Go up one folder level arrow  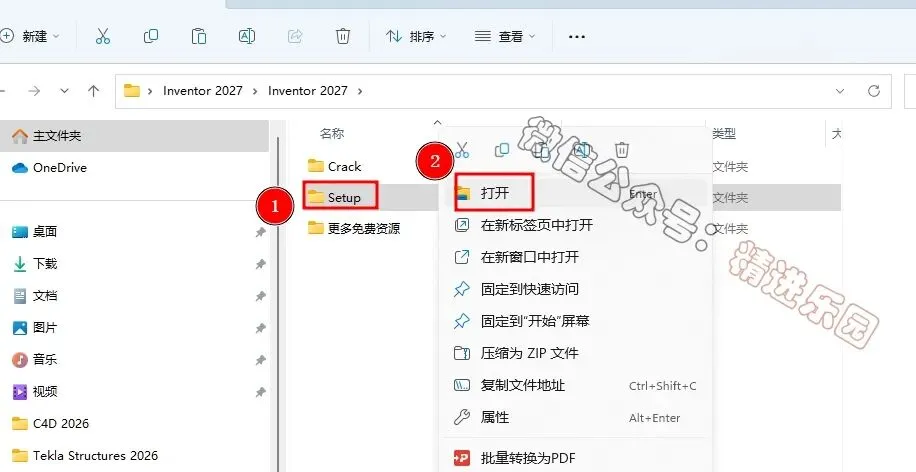[93, 91]
